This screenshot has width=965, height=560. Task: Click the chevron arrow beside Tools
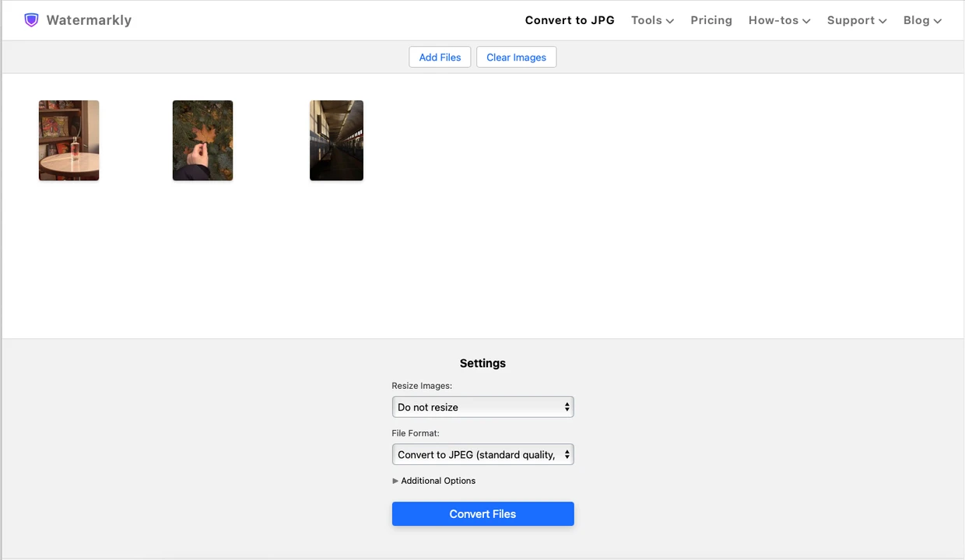pos(670,21)
